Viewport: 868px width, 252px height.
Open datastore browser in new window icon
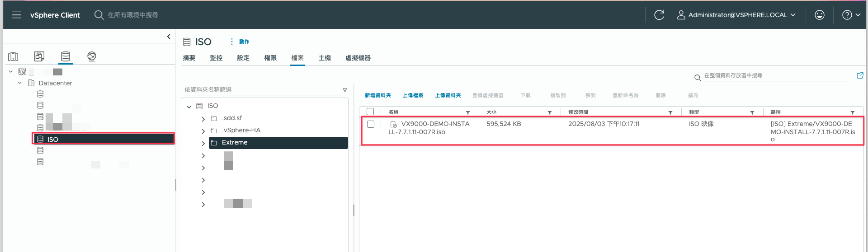[860, 75]
